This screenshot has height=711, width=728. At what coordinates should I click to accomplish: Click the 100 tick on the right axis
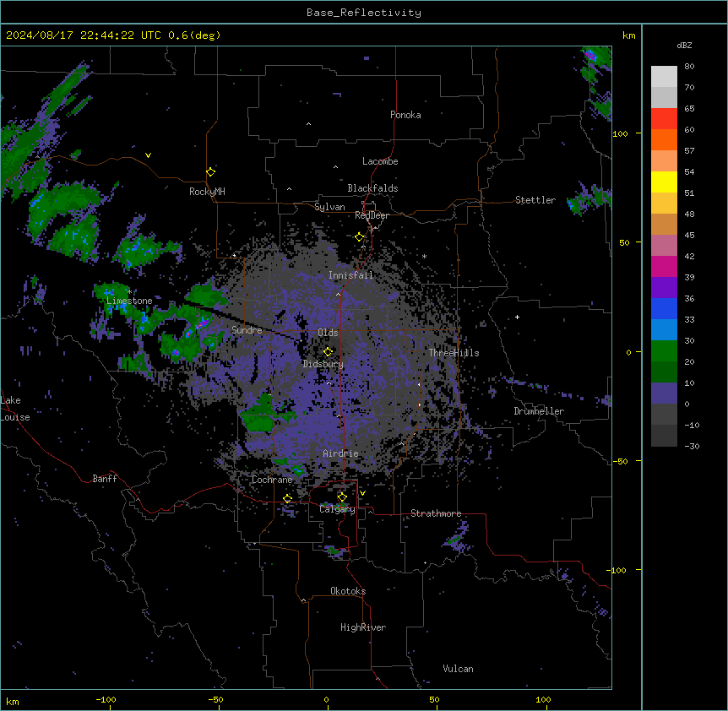(x=620, y=133)
